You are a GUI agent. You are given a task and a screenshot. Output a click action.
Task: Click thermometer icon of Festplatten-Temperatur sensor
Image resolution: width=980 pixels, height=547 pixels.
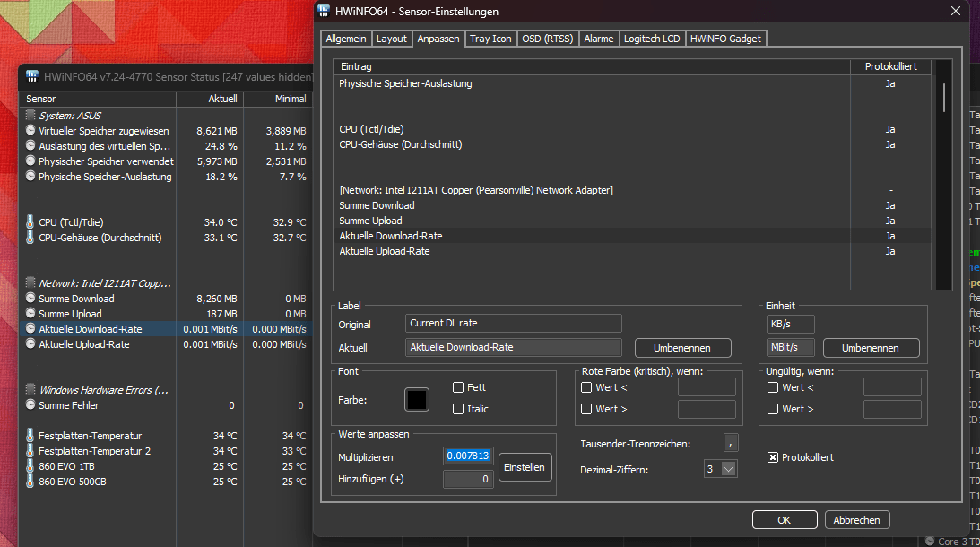[x=30, y=435]
